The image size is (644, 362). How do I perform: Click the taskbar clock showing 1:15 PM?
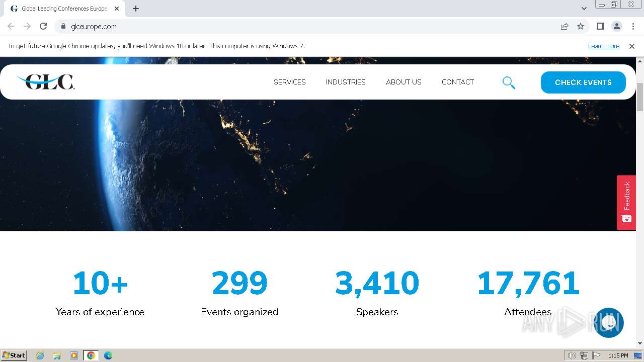tap(618, 355)
